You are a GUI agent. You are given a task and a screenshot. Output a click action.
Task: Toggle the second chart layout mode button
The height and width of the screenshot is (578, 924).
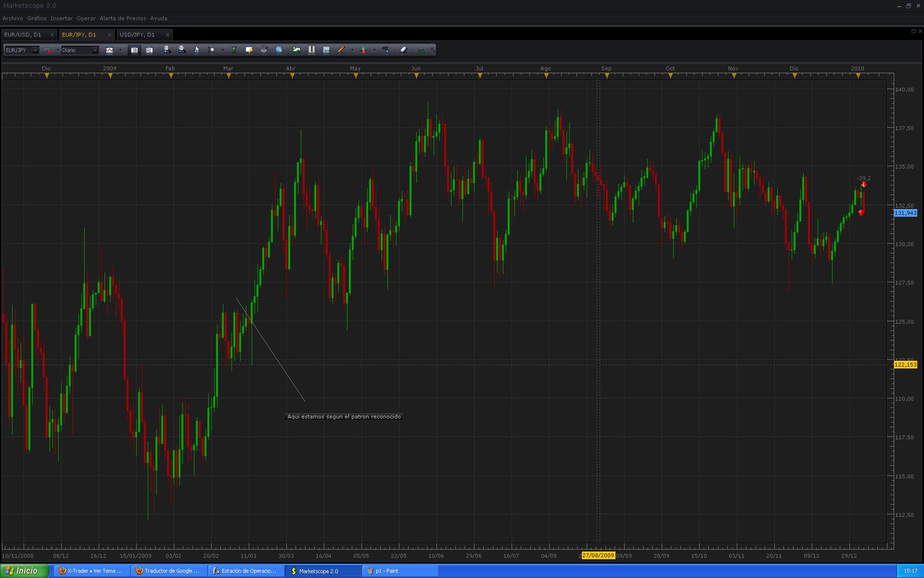149,50
